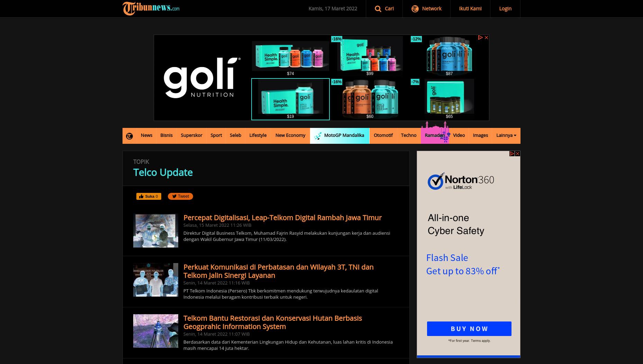This screenshot has height=364, width=643.
Task: Click the Tribun home icon in navbar
Action: click(129, 136)
